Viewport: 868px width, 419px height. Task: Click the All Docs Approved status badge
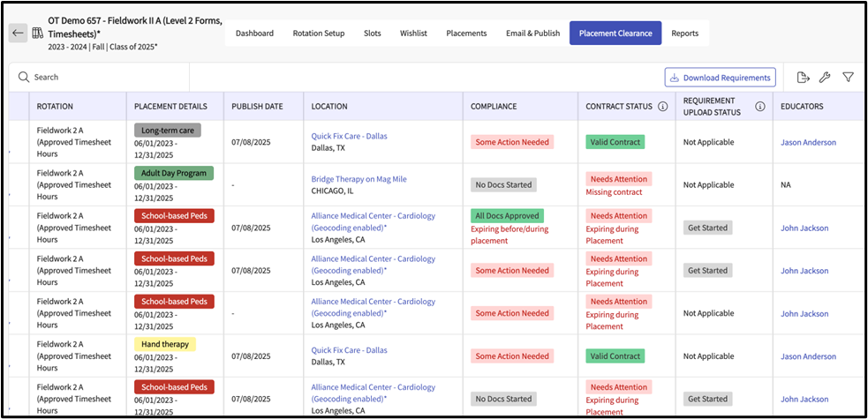tap(507, 215)
